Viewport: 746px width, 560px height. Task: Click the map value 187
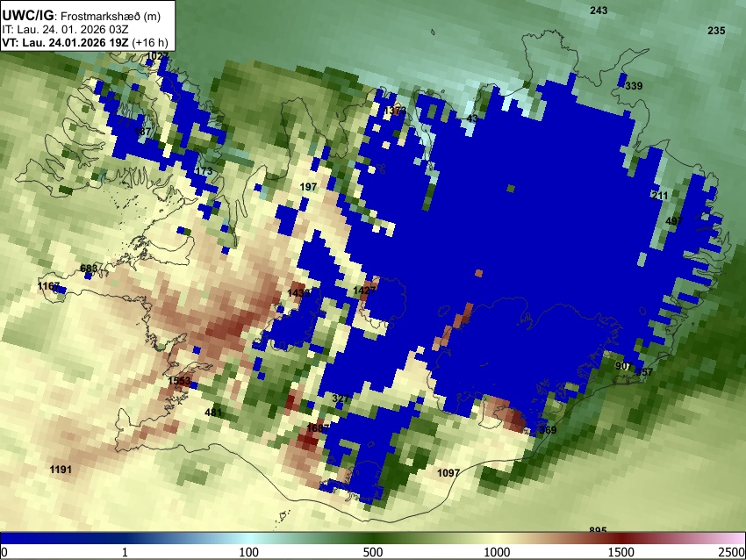point(142,132)
